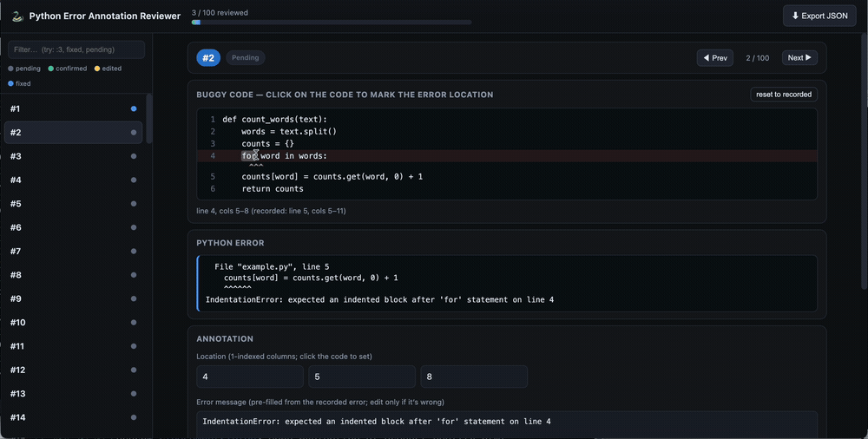Select the fixed legend filter
This screenshot has height=439, width=868.
[19, 83]
